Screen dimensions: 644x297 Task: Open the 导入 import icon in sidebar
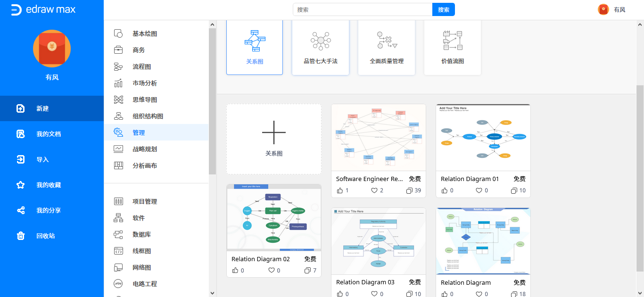click(x=21, y=159)
